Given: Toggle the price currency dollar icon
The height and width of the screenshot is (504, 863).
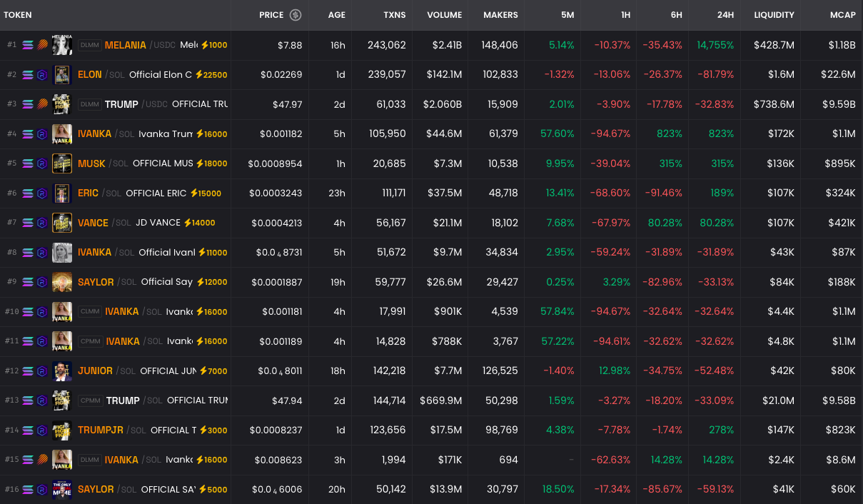Looking at the screenshot, I should [296, 15].
